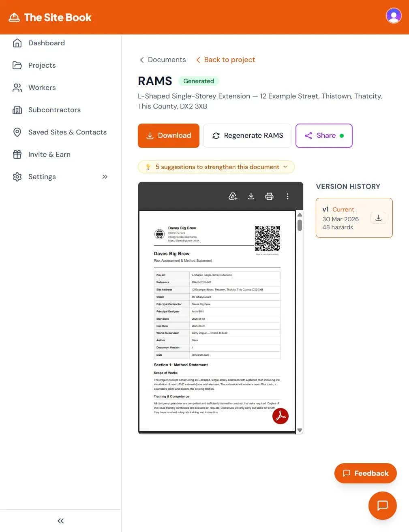Open Settings via the gear icon
Image resolution: width=409 pixels, height=532 pixels.
tap(17, 177)
